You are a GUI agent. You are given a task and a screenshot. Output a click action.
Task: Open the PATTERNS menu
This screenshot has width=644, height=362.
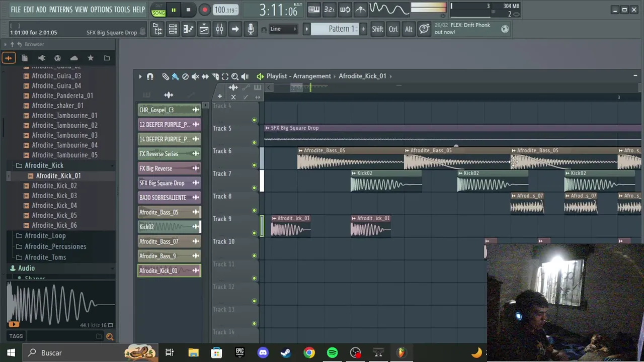coord(61,10)
